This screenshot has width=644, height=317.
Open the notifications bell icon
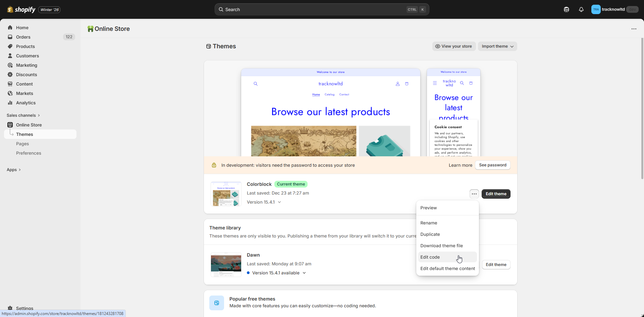pyautogui.click(x=581, y=9)
